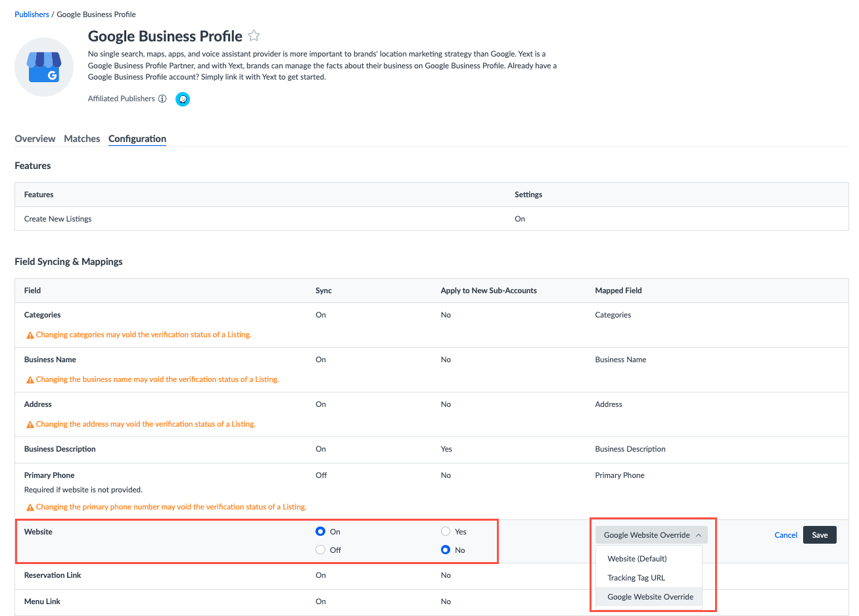Click the Waze affiliated publisher icon
Image resolution: width=859 pixels, height=616 pixels.
(183, 99)
